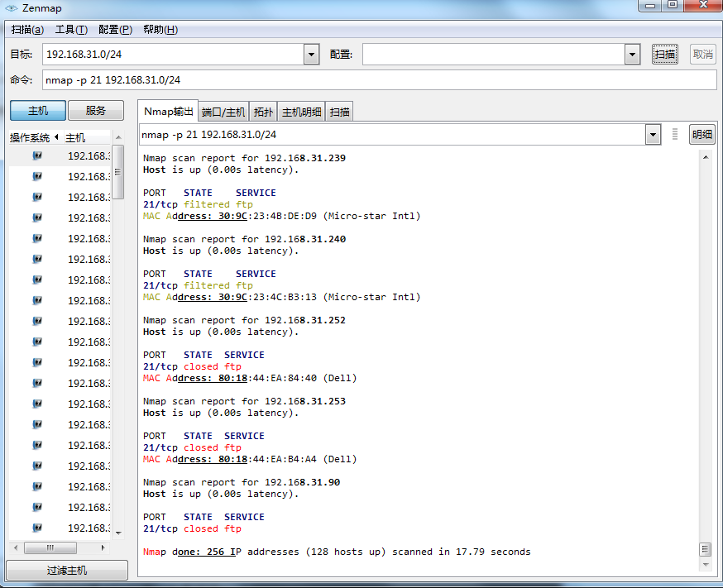Click 'Nmap scan report for 192.168.31.239' line
This screenshot has height=588, width=723.
tap(244, 158)
